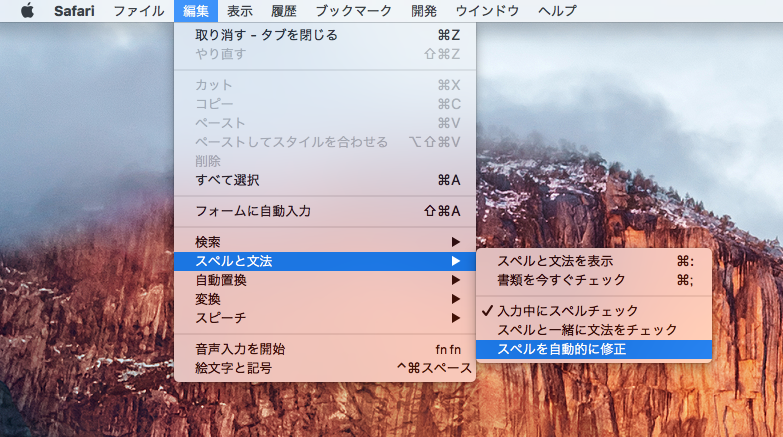
Task: Expand the 変換 submenu
Action: point(325,299)
